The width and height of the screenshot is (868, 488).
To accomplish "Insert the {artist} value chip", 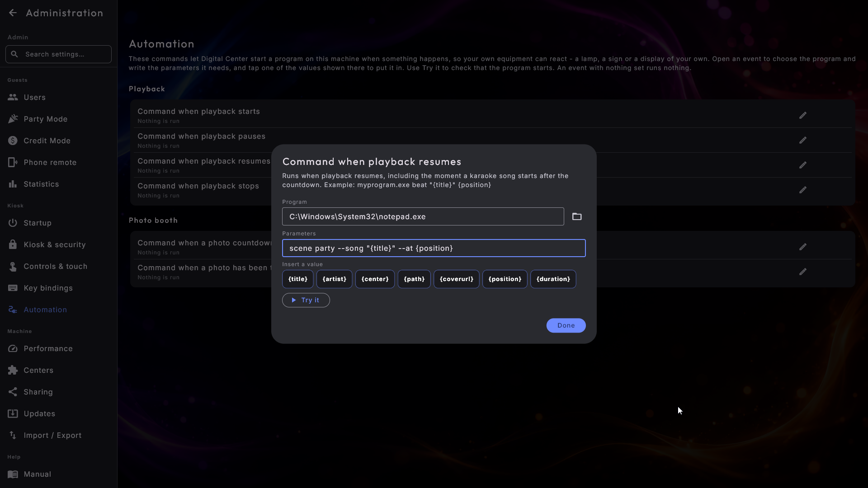I will point(335,279).
